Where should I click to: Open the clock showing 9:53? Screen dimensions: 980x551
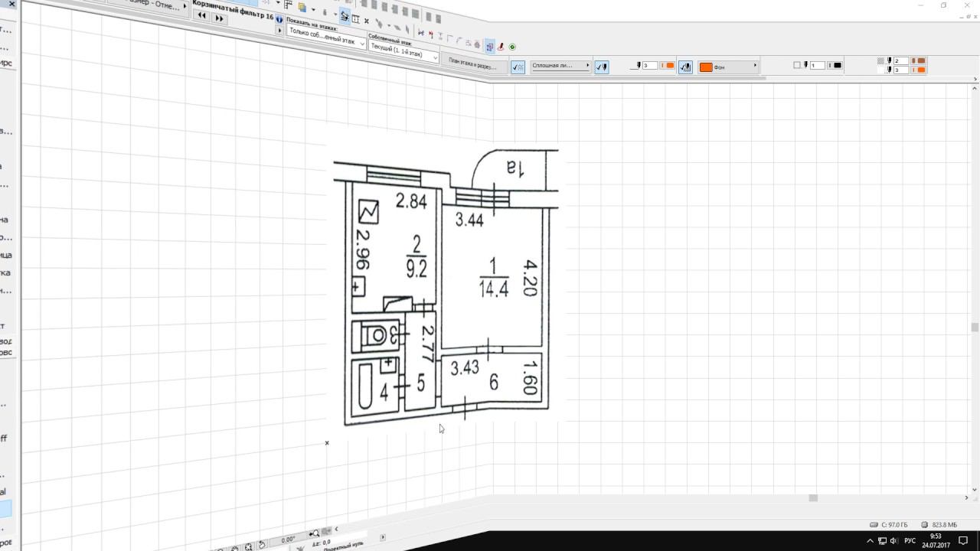936,541
